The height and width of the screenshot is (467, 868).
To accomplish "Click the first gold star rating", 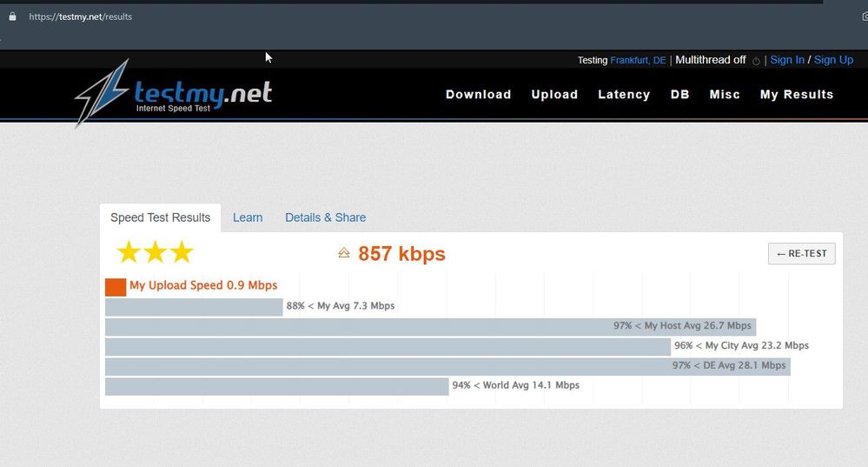I will point(129,252).
